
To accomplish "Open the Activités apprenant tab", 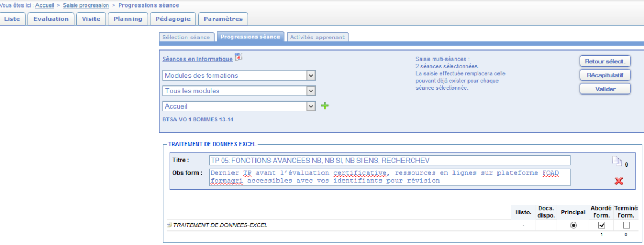I will 318,38.
